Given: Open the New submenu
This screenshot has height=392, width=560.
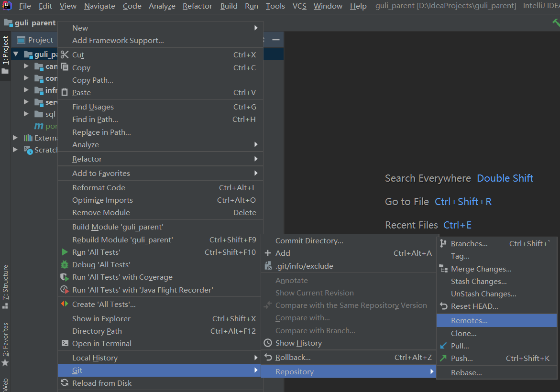Looking at the screenshot, I should coord(160,28).
